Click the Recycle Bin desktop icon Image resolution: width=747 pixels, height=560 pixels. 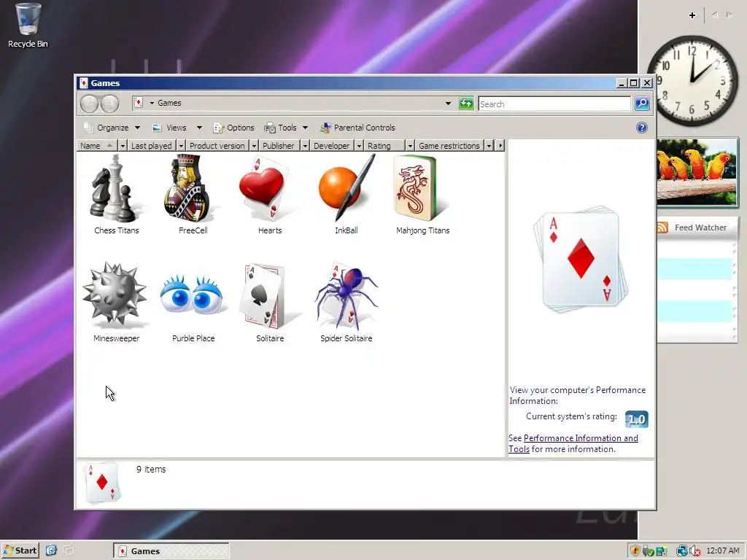tap(28, 26)
